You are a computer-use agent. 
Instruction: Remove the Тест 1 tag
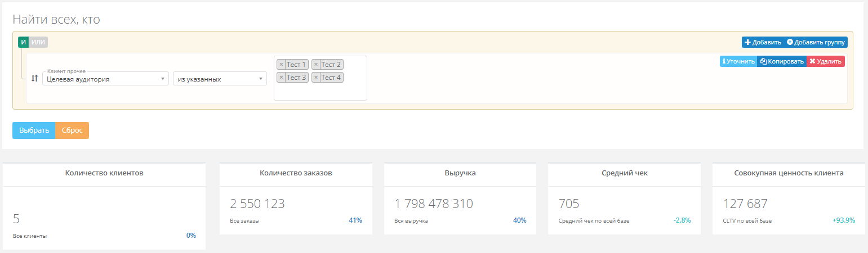pos(282,65)
